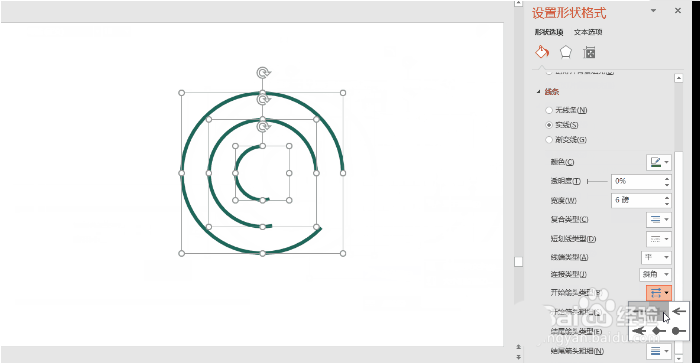
Task: Click the outer arc's rotate handle
Action: (x=263, y=73)
